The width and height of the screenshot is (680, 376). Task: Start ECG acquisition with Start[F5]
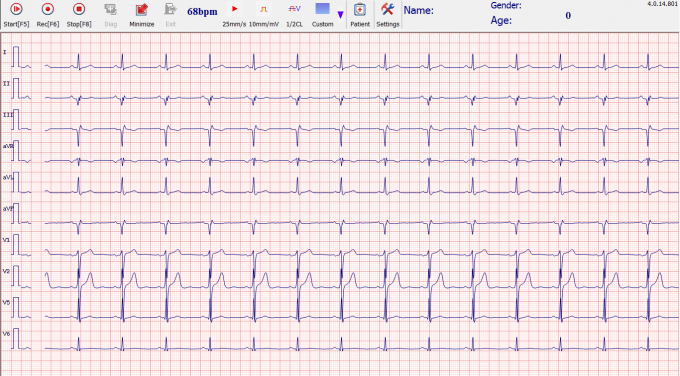tap(16, 15)
